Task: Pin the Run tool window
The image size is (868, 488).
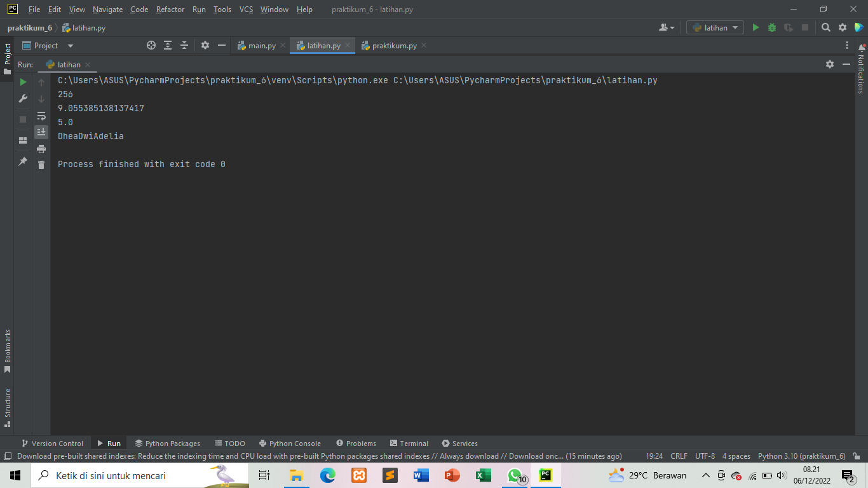Action: click(x=22, y=161)
